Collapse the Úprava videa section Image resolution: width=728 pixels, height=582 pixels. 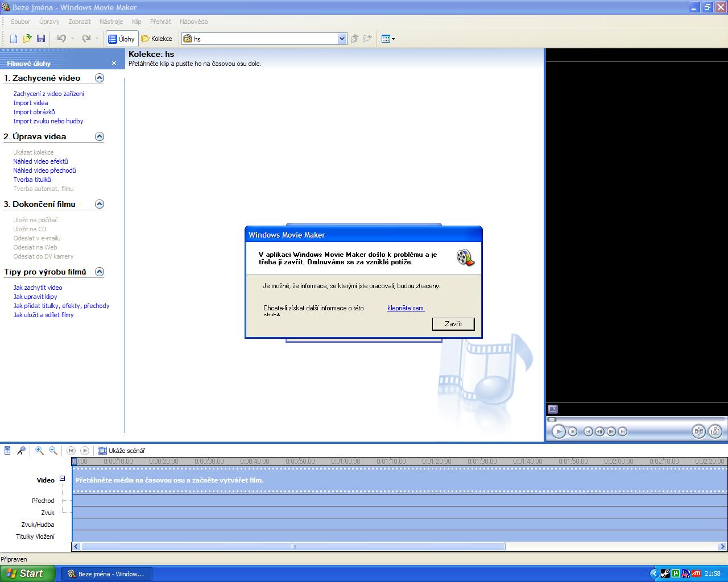click(x=100, y=136)
